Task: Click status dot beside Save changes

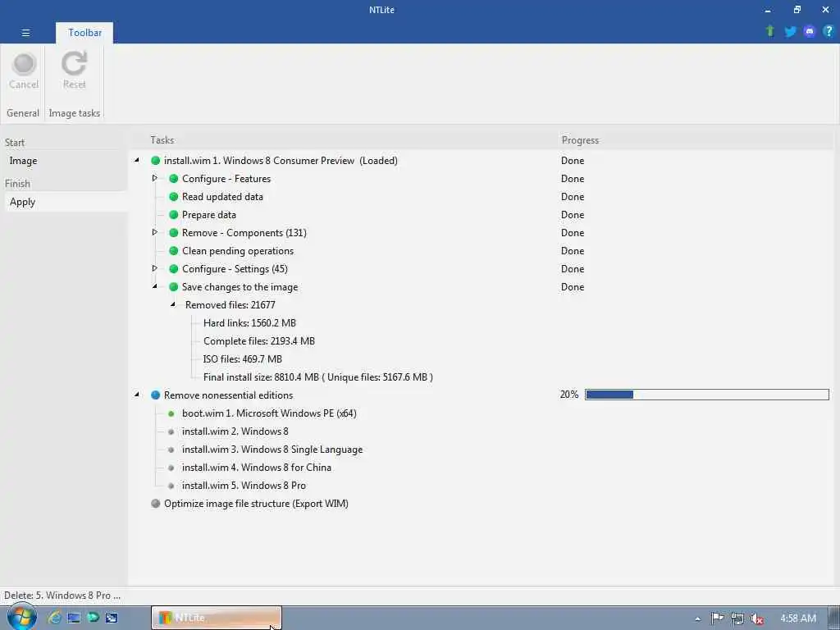Action: coord(174,287)
